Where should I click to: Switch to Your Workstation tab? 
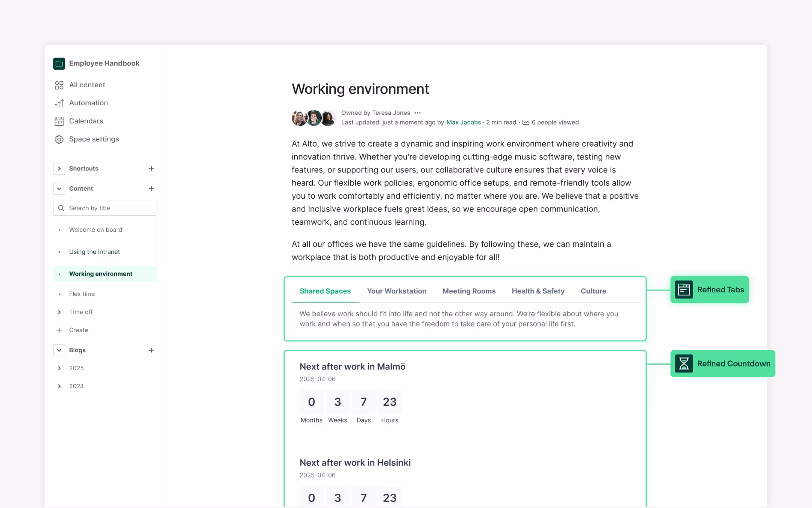pyautogui.click(x=397, y=291)
